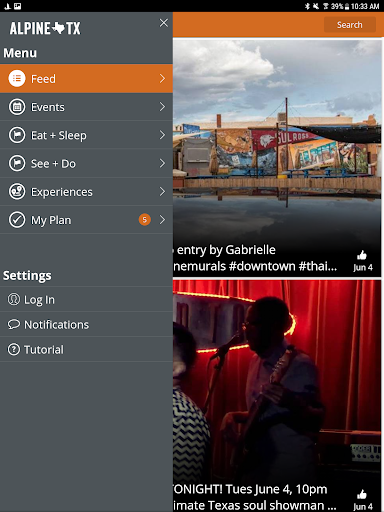Tap the My Plan checkmark icon
Viewport: 384px width, 512px height.
tap(17, 220)
